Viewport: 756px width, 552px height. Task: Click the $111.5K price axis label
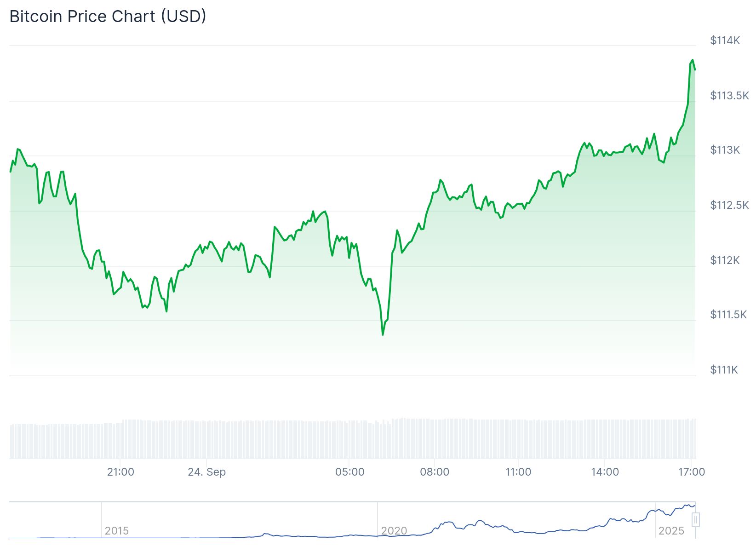pos(728,315)
